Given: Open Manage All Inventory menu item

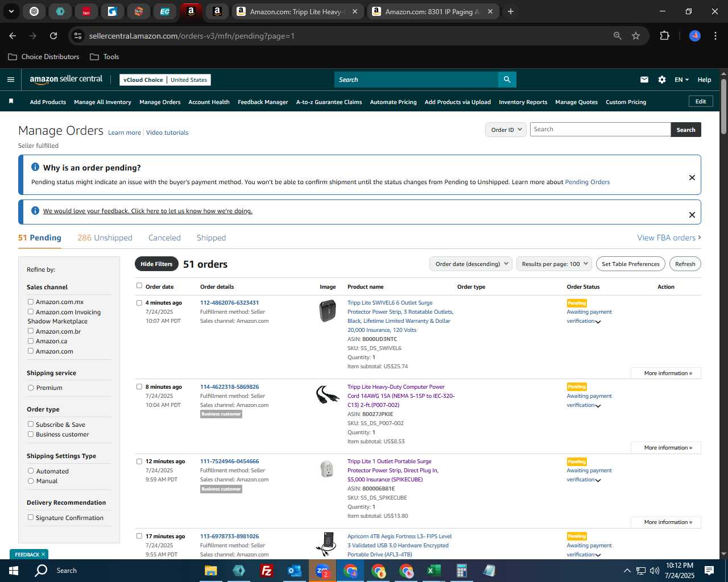Looking at the screenshot, I should (x=102, y=102).
